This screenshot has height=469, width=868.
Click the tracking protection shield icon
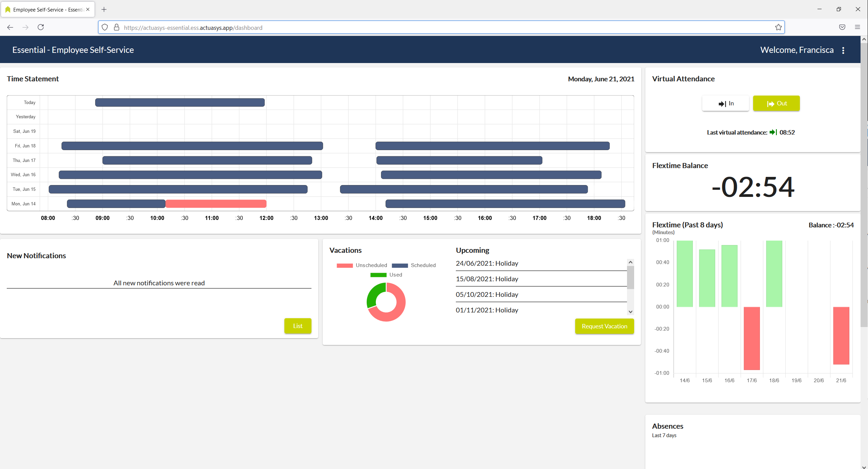[105, 27]
